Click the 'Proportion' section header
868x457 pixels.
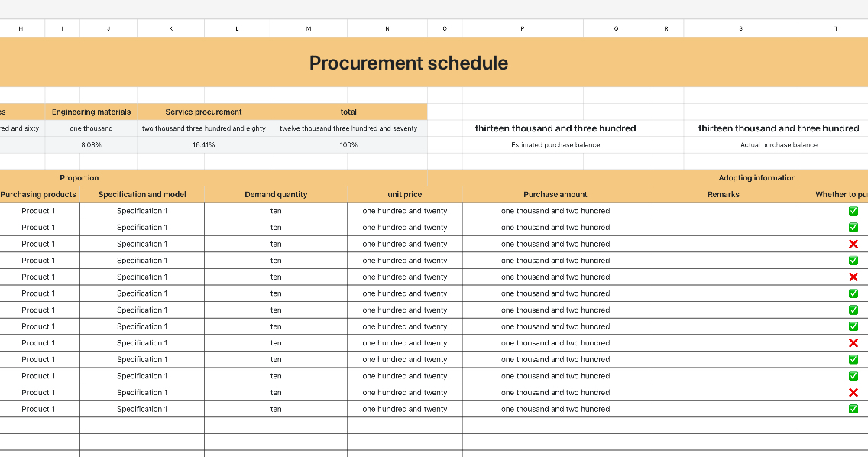[x=79, y=178]
